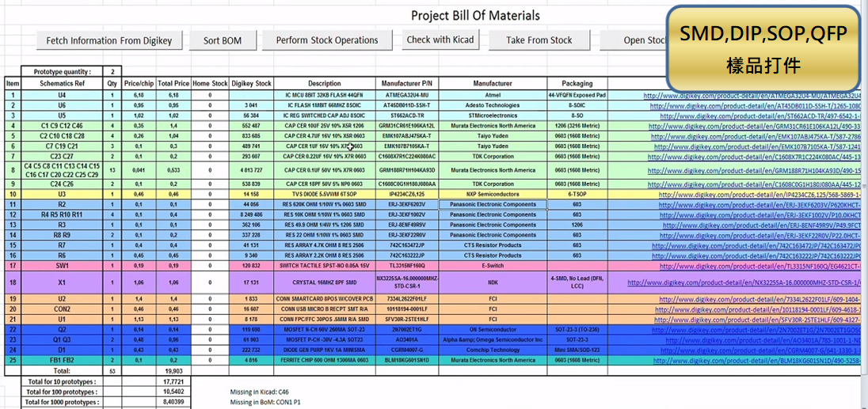The width and height of the screenshot is (868, 409).
Task: Open the Digikey link for FB1 FB2 ferrite
Action: pyautogui.click(x=752, y=359)
